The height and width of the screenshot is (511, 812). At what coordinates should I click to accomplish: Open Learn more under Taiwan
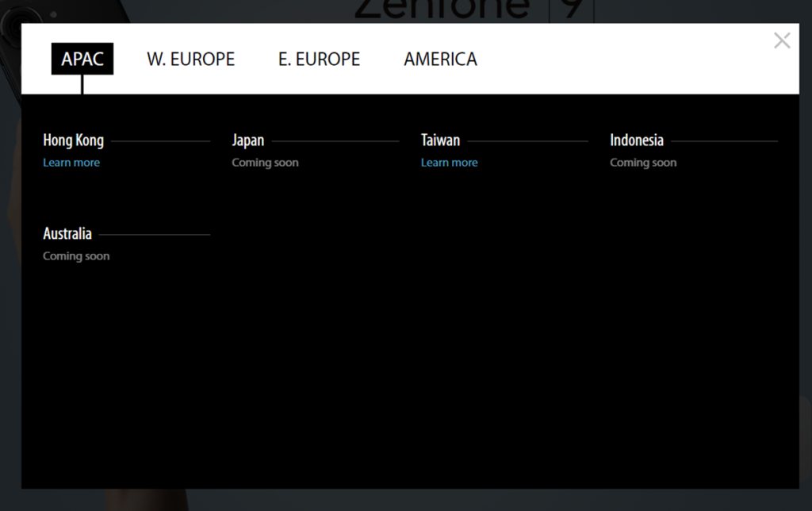click(449, 162)
